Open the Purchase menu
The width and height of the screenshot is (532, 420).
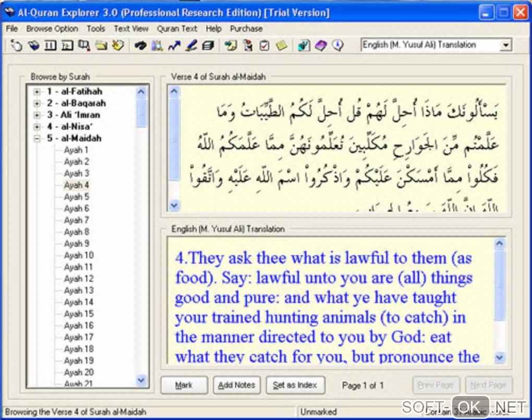coord(246,29)
